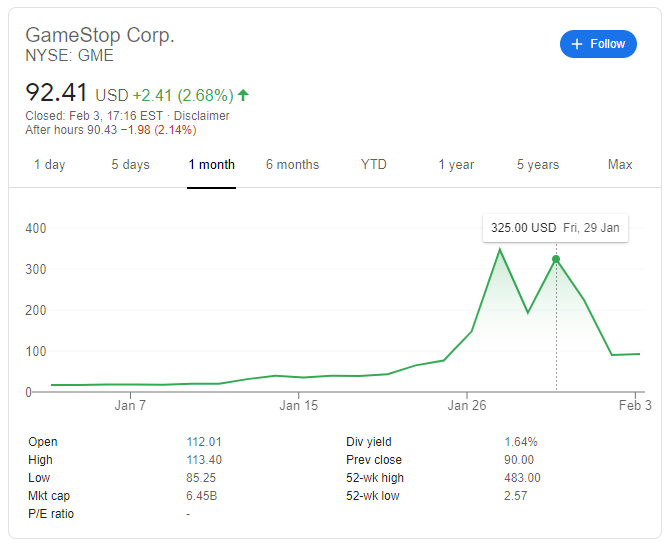Click the Jan 7 axis label
This screenshot has height=547, width=672.
130,406
